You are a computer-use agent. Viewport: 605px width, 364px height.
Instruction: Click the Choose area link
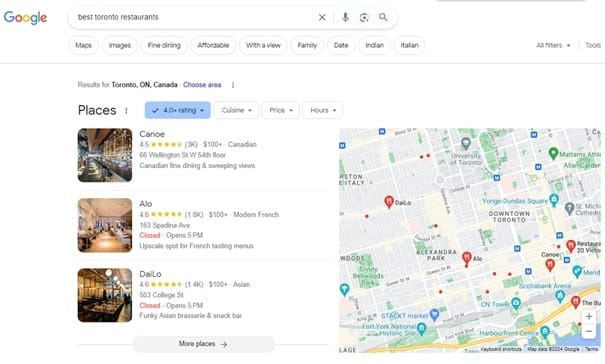point(202,85)
